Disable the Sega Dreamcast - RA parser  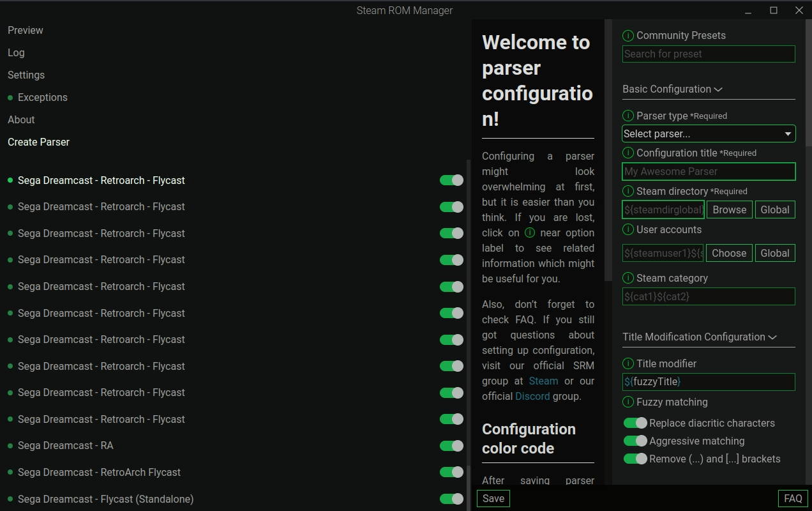(451, 445)
